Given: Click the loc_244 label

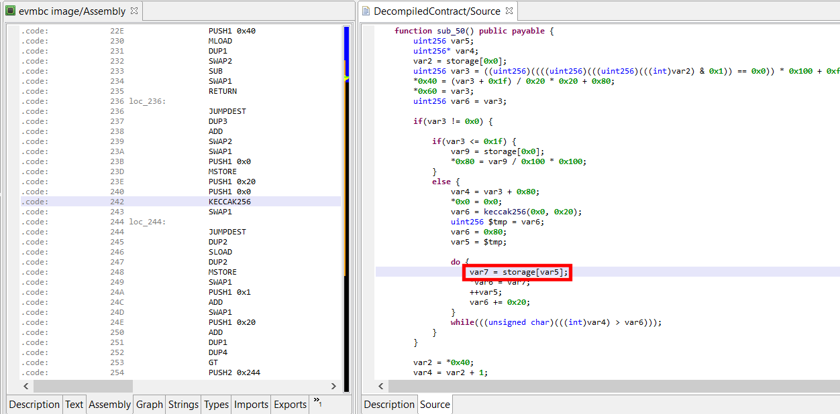Looking at the screenshot, I should (147, 222).
